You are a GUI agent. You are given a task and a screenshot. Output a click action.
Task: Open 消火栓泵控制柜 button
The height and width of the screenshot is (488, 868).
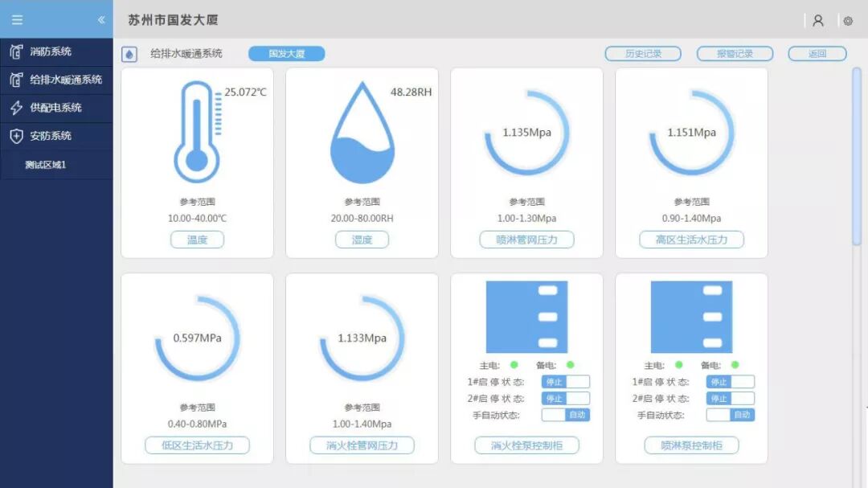click(x=526, y=445)
